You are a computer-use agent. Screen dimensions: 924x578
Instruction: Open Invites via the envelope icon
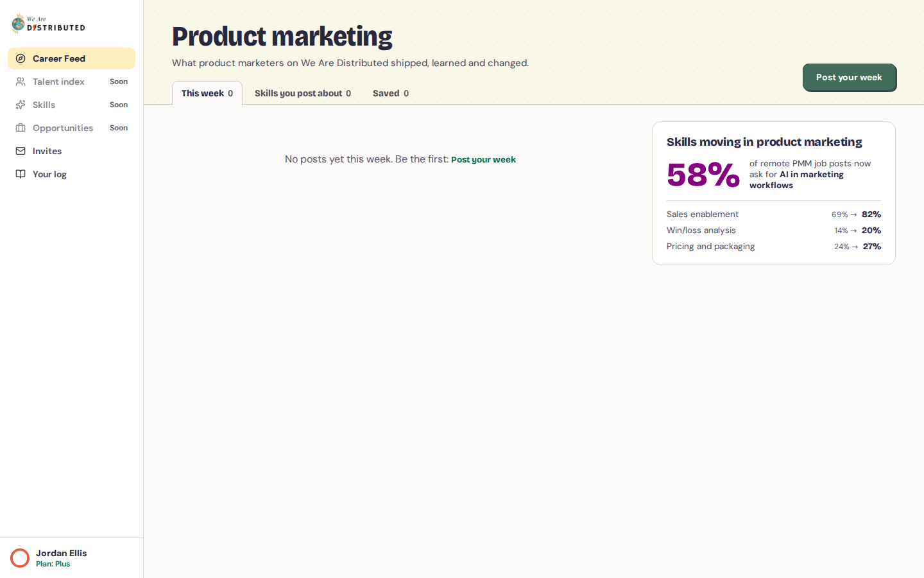coord(21,151)
